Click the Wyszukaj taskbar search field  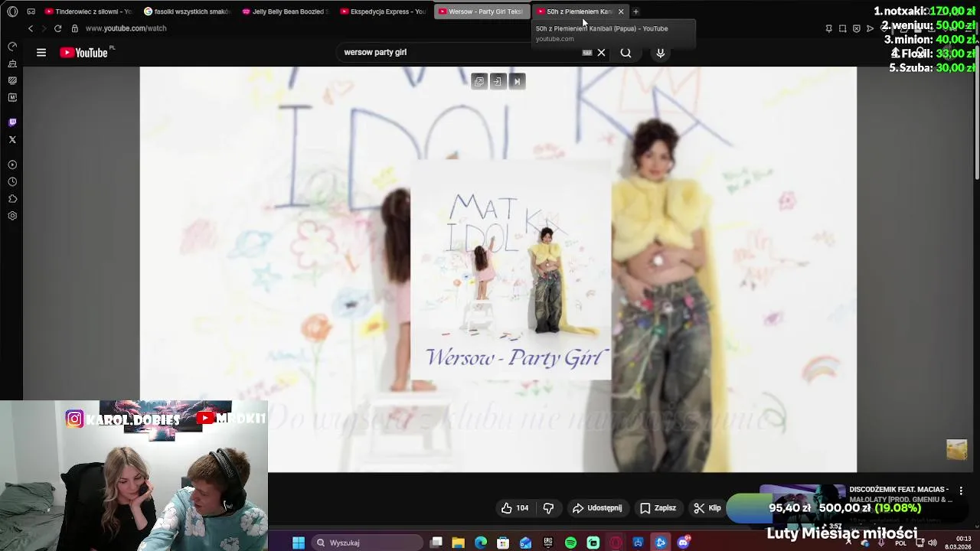tap(367, 543)
